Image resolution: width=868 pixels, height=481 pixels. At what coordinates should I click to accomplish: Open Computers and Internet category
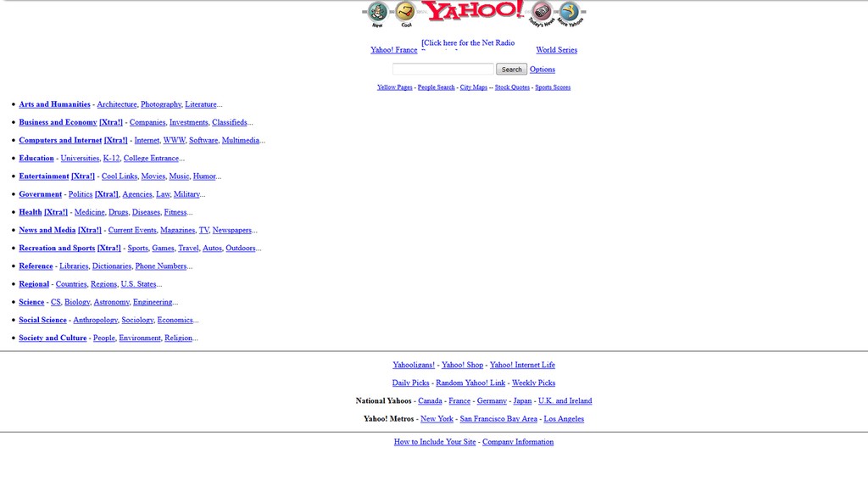tap(60, 141)
